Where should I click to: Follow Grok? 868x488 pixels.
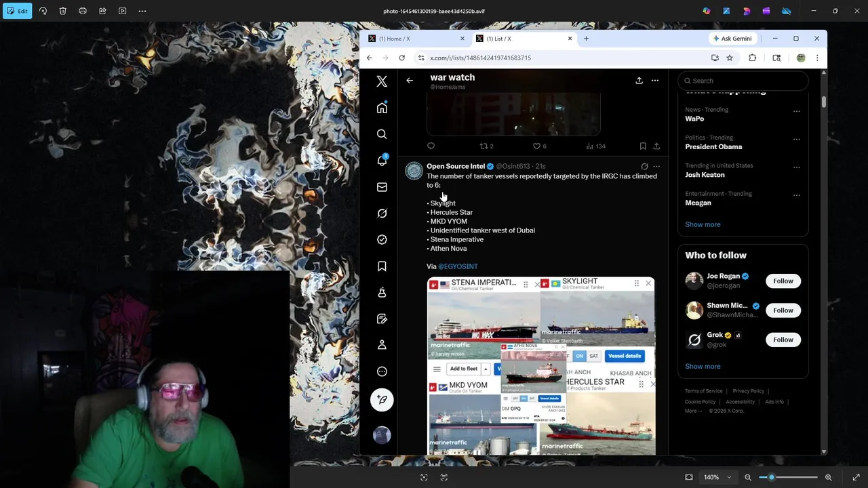(x=783, y=340)
